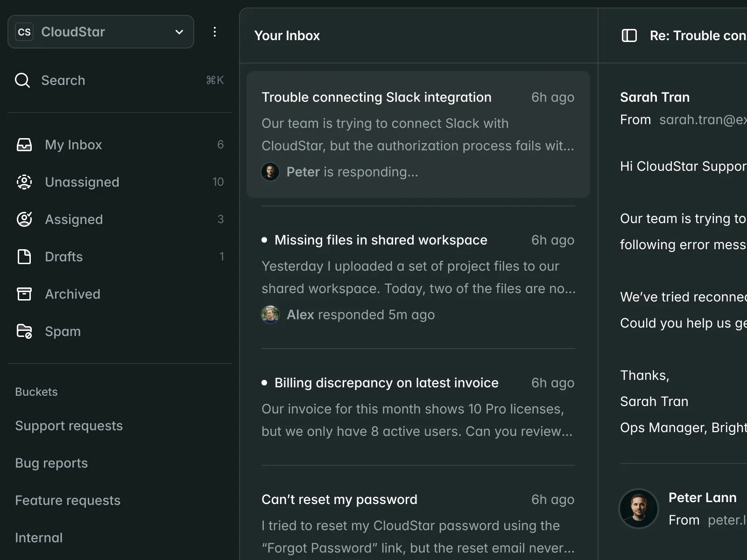Click Alex's avatar in message list
Screen dimensions: 747x560
270,315
